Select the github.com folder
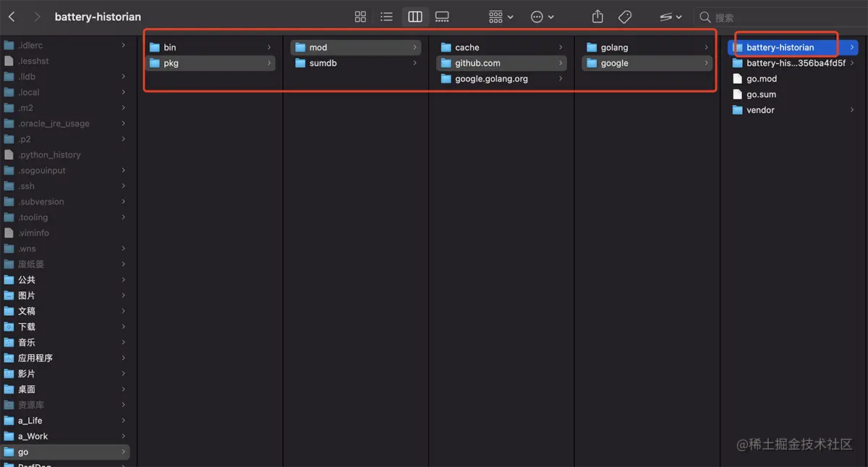 tap(501, 64)
